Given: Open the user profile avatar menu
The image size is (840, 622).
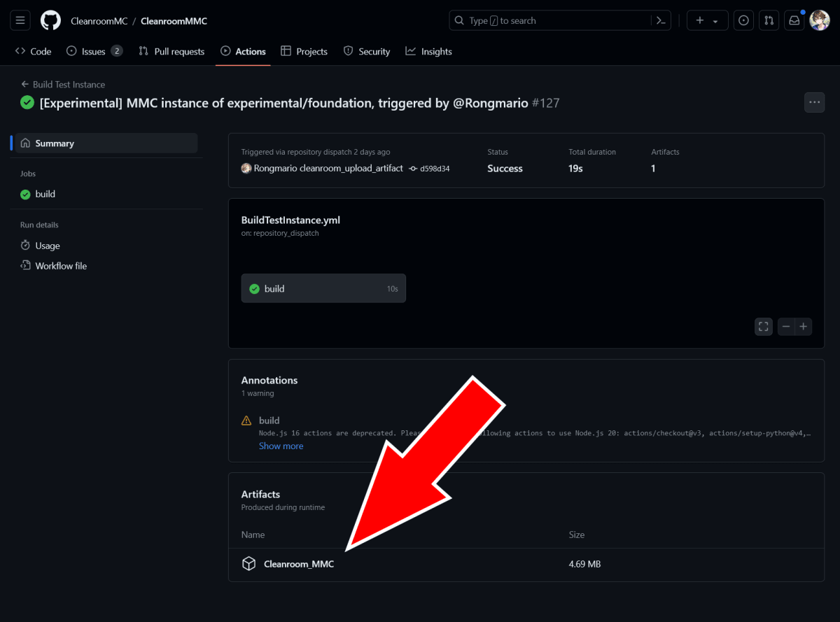Looking at the screenshot, I should (819, 20).
